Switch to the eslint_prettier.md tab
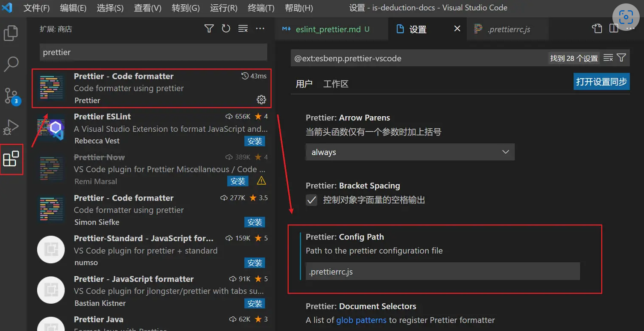This screenshot has height=331, width=644. 331,29
